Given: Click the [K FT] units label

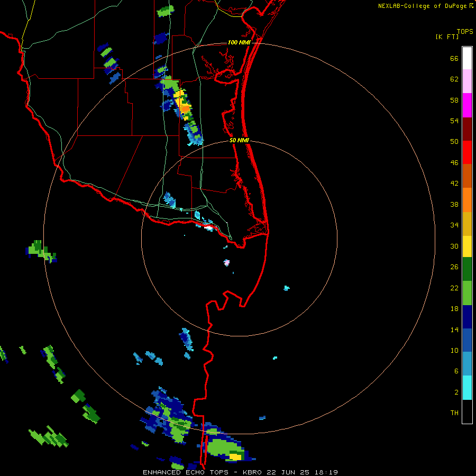Looking at the screenshot, I should point(447,37).
